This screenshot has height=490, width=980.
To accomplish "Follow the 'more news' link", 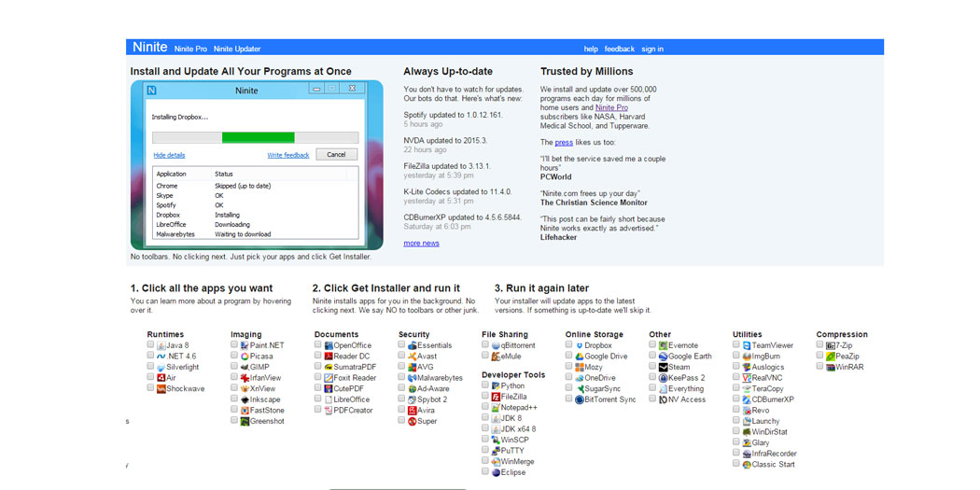I will coord(421,243).
